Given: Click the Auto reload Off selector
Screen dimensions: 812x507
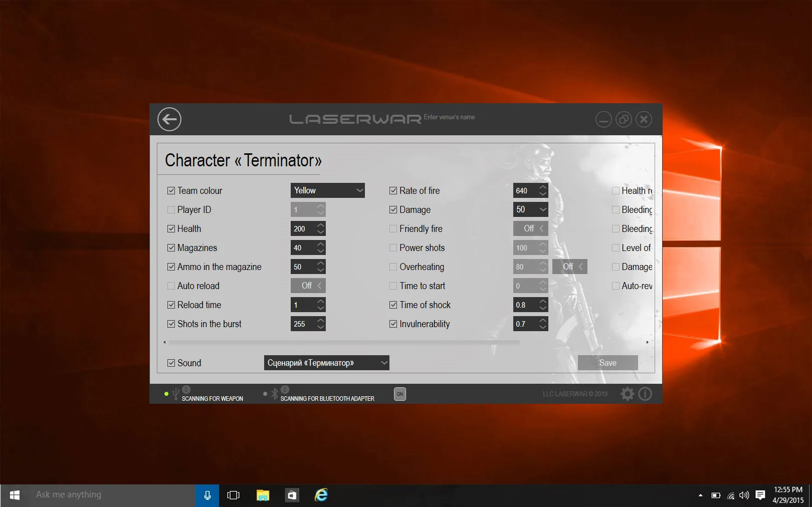Looking at the screenshot, I should pos(308,286).
